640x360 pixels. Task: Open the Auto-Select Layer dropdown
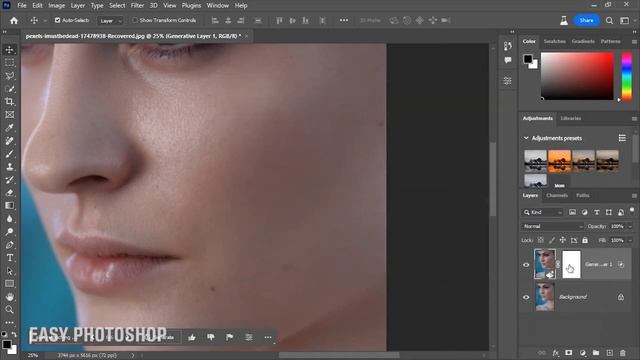[110, 20]
